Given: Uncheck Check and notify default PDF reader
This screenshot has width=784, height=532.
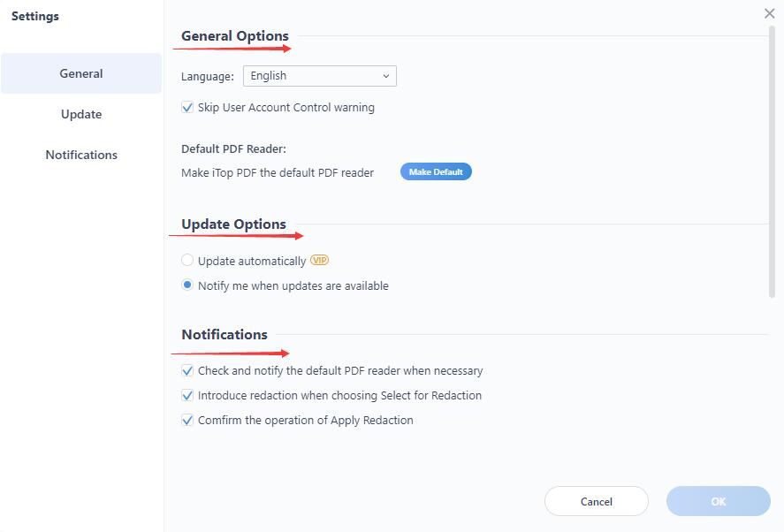Looking at the screenshot, I should pyautogui.click(x=187, y=371).
